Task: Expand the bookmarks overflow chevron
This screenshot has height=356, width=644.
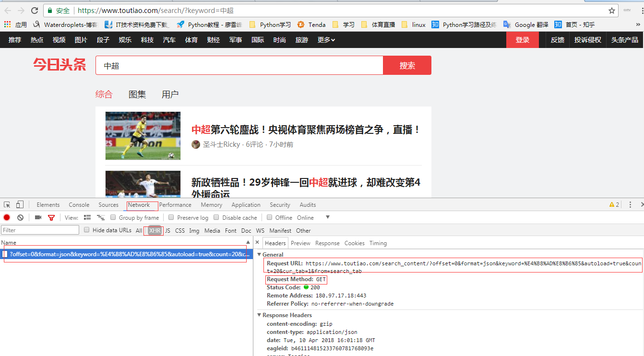Action: coord(638,24)
